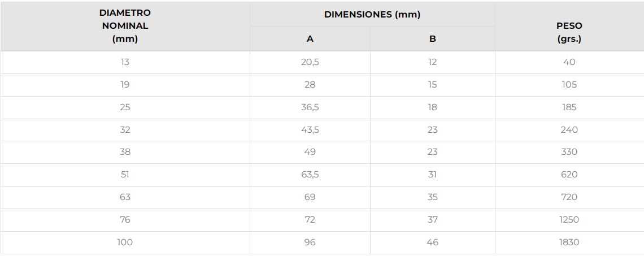Viewport: 644px width, 256px height.
Task: Click nominal diameter cell 100
Action: click(125, 242)
